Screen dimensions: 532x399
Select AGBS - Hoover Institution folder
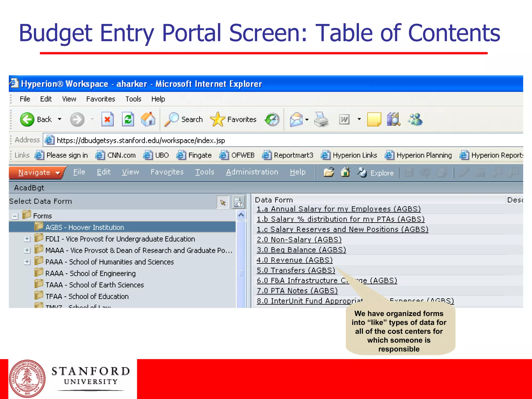tap(122, 227)
